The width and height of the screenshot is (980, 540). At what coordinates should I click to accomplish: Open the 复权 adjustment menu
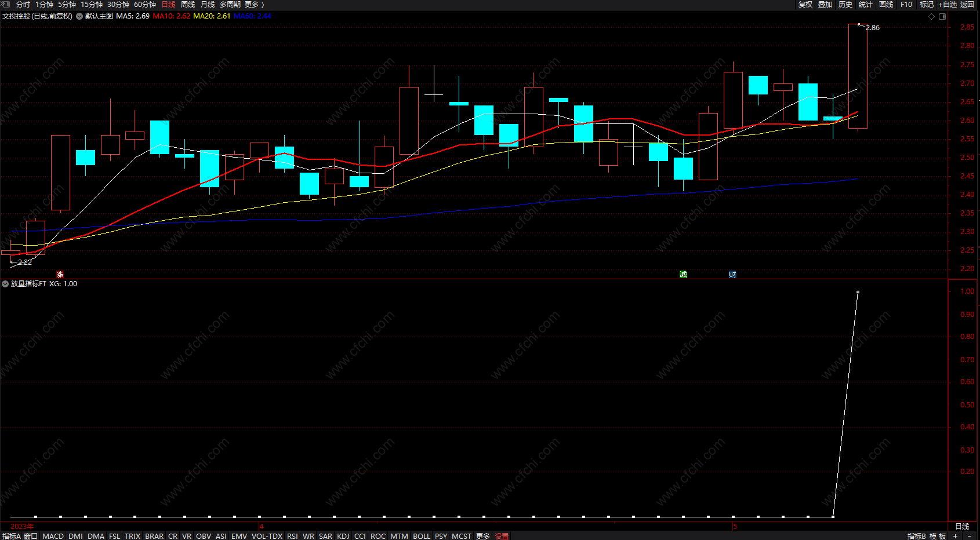click(x=805, y=5)
